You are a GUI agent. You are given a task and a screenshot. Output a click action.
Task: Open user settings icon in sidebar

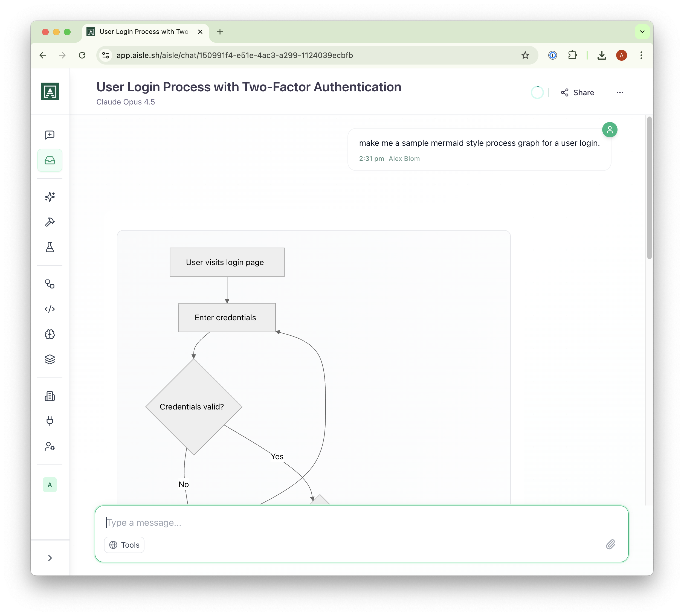tap(50, 446)
